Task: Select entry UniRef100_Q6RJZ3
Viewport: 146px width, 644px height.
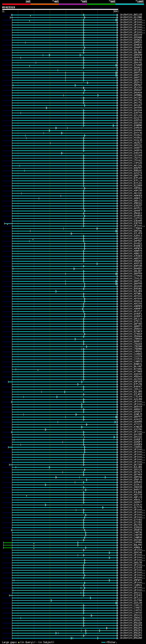Action: point(131,201)
